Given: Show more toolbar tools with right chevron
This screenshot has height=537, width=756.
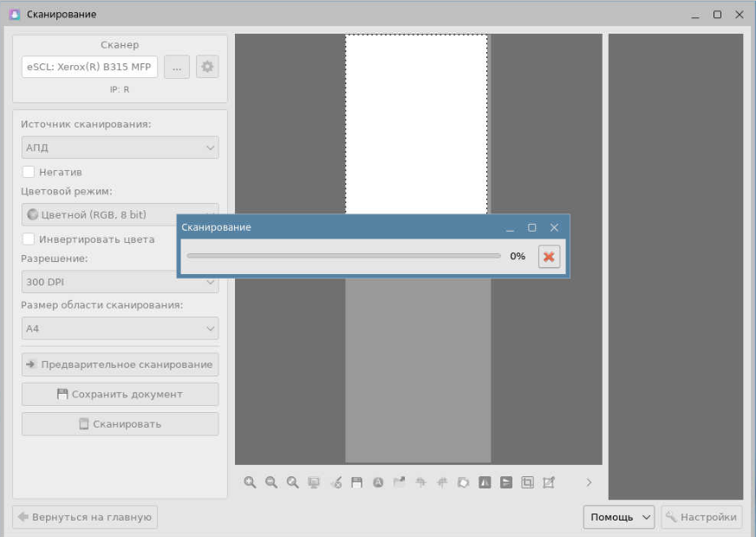Looking at the screenshot, I should 590,482.
